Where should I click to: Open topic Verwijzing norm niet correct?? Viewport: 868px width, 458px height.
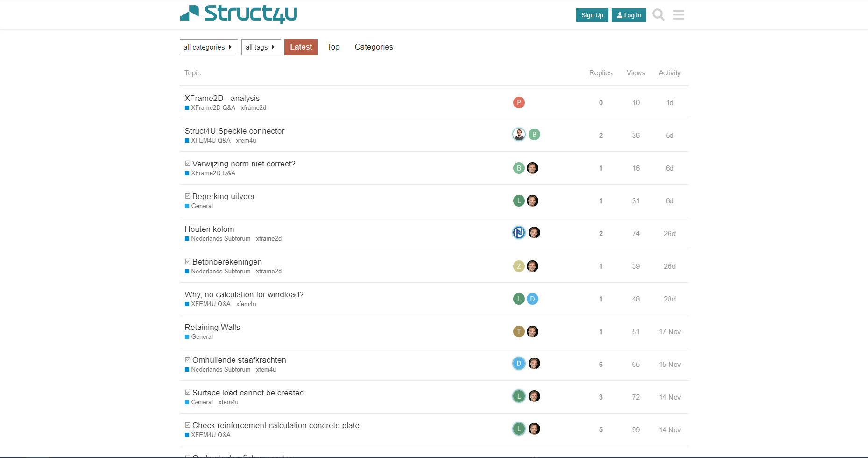[x=244, y=164]
